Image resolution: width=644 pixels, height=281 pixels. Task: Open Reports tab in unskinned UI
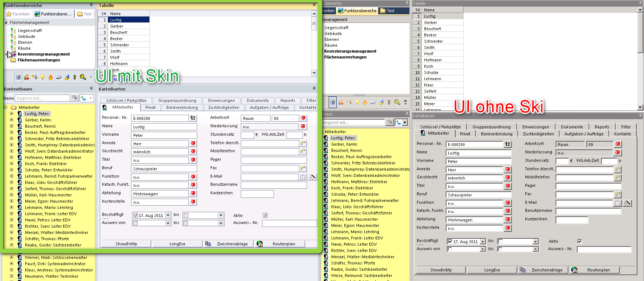point(602,127)
